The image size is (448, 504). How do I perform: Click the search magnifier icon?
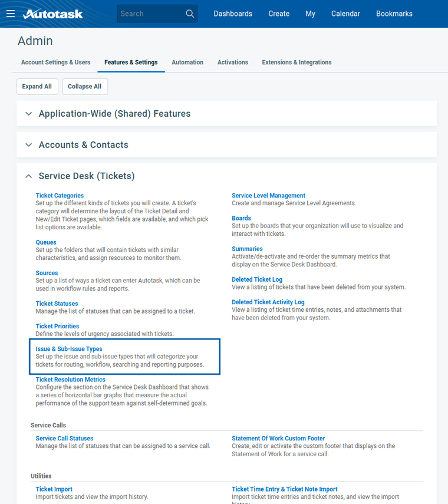click(x=190, y=14)
